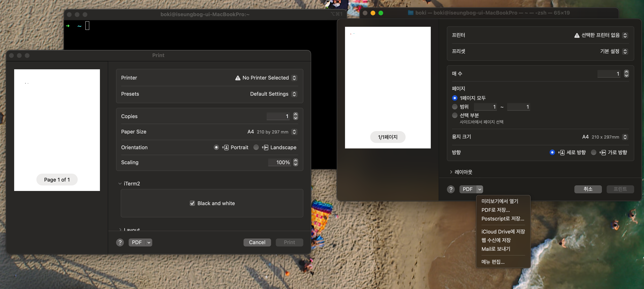Viewport: 644px width, 289px height.
Task: Expand the 레이아웃 section
Action: [x=451, y=172]
